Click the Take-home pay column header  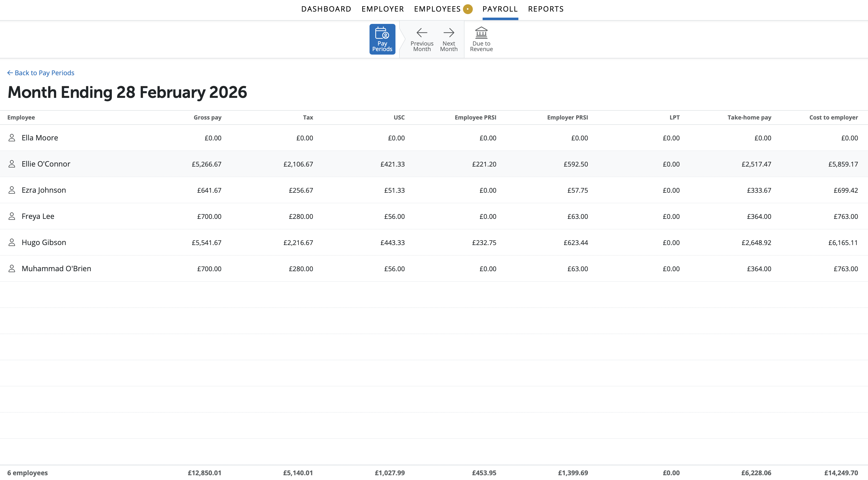749,117
